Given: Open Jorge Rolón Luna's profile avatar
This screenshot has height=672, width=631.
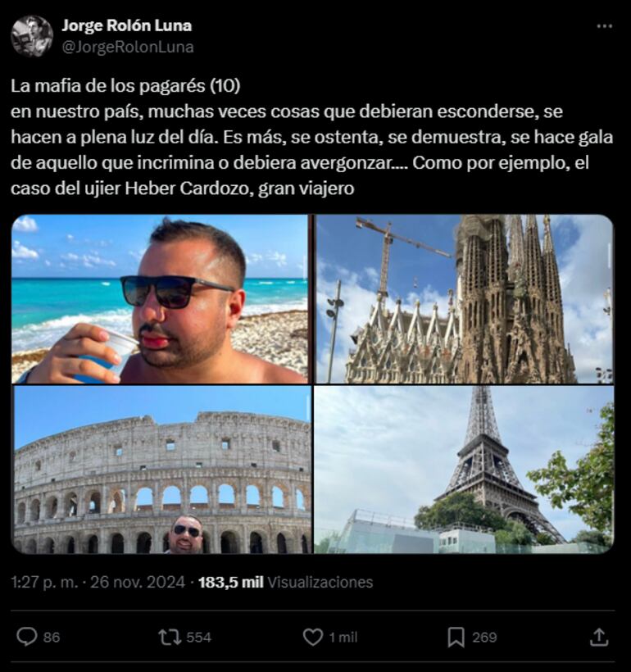Looking at the screenshot, I should coord(32,36).
